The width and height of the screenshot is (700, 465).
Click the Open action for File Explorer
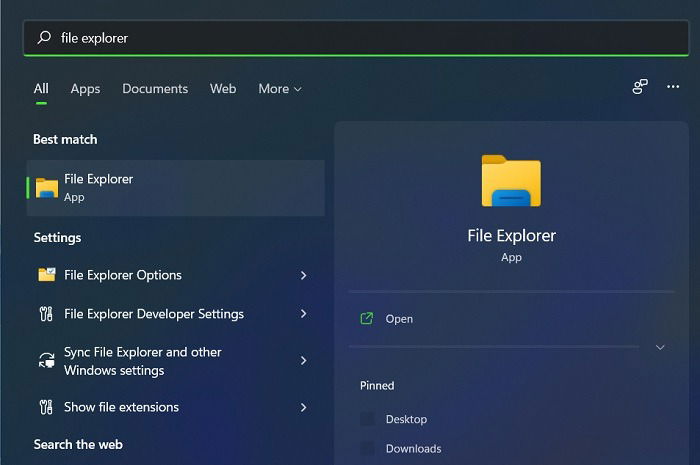coord(512,319)
